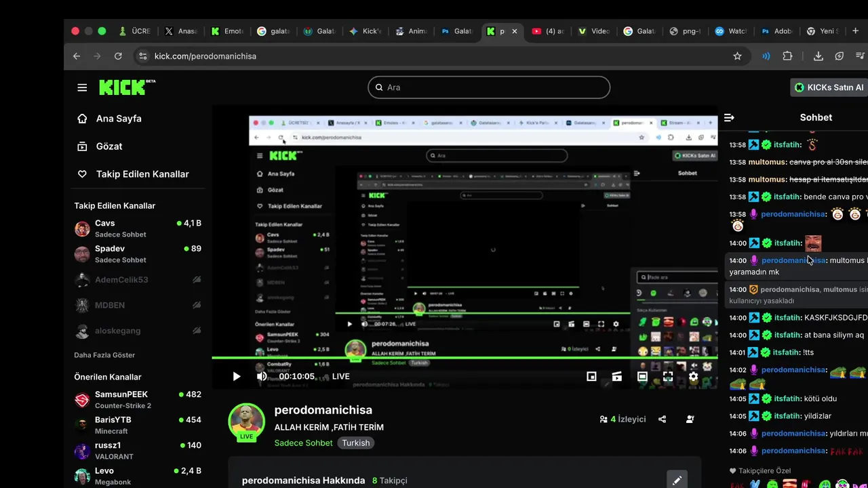The height and width of the screenshot is (488, 868).
Task: Reload the kick.com page
Action: pyautogui.click(x=118, y=56)
